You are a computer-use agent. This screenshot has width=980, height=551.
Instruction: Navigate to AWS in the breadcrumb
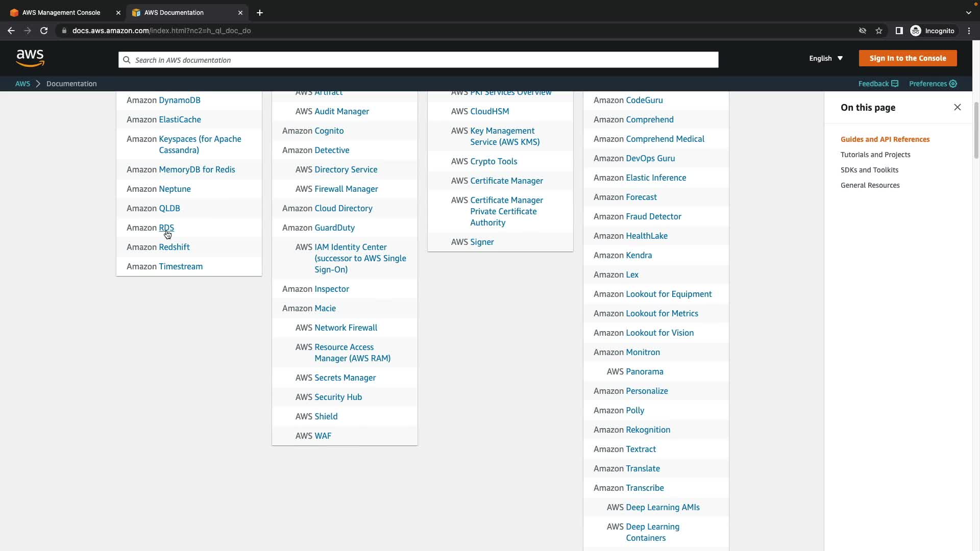click(x=22, y=84)
